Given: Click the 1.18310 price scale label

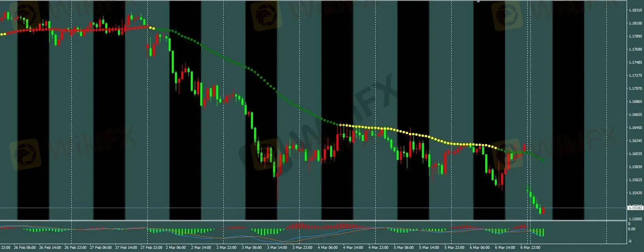Looking at the screenshot, I should pos(635,10).
